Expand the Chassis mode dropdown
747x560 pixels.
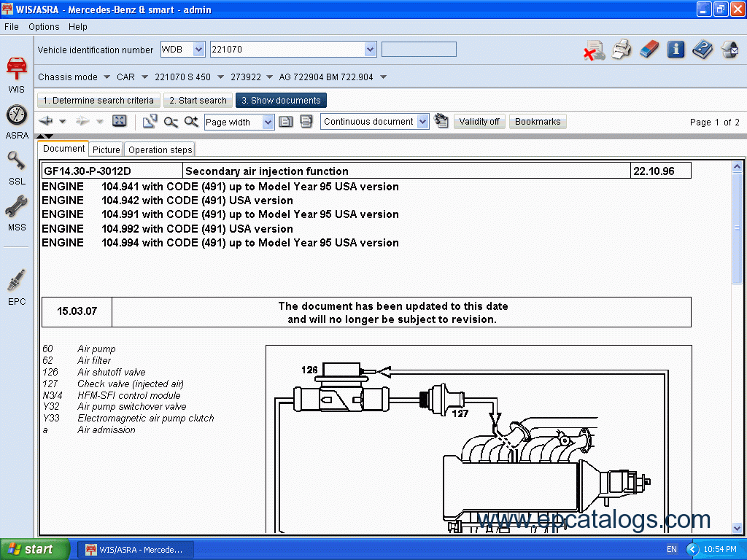pyautogui.click(x=107, y=77)
